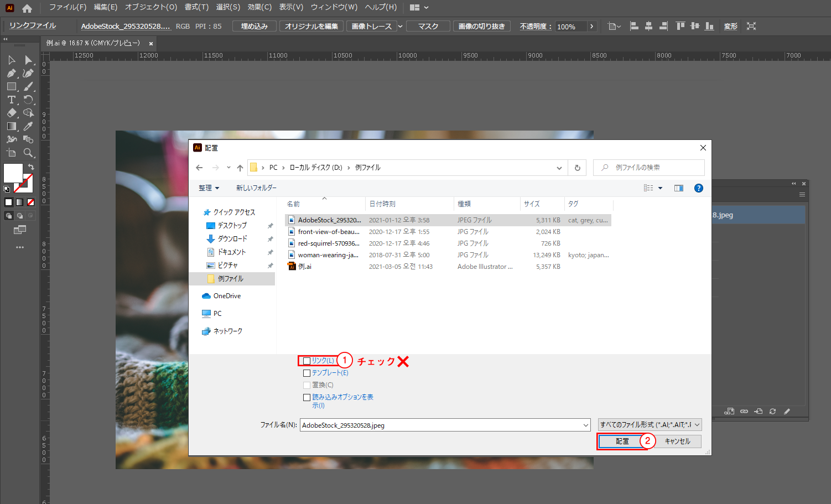831x504 pixels.
Task: Select the Rotate tool
Action: [x=28, y=100]
